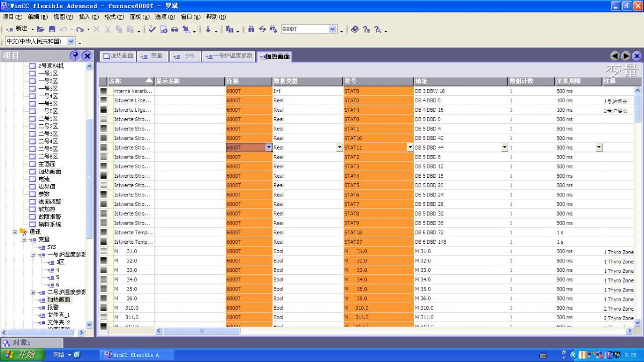Click the 地址 column header
Image resolution: width=644 pixels, height=362 pixels.
[461, 81]
